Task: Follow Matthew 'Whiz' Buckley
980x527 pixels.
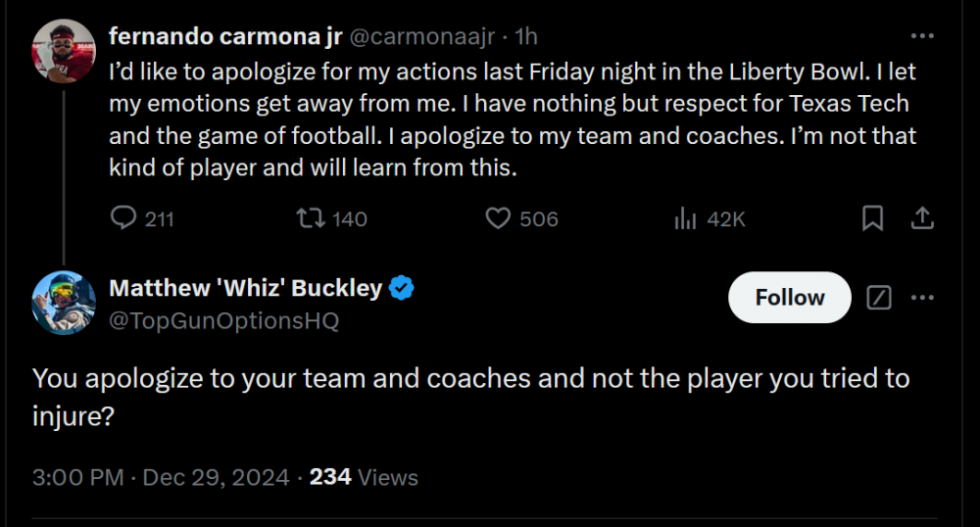Action: [x=790, y=298]
